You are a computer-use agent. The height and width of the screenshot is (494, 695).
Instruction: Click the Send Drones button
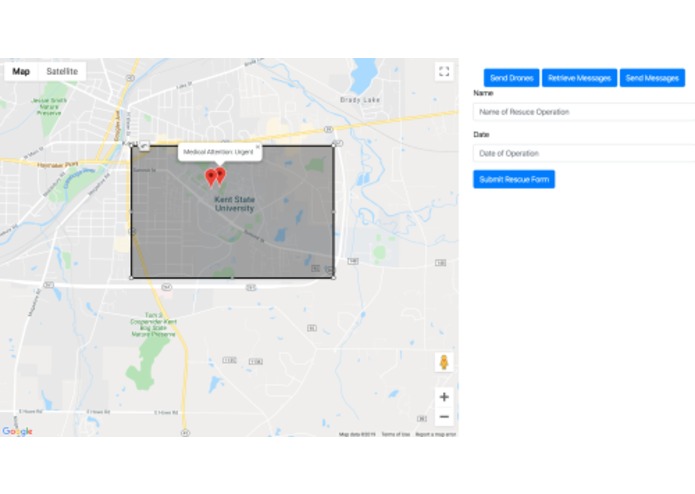coord(511,78)
